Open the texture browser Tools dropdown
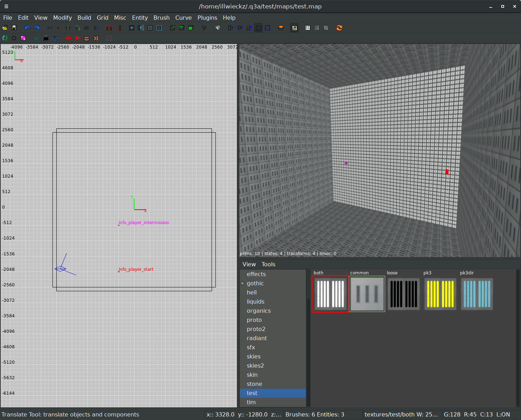Viewport: 521px width, 420px height. pyautogui.click(x=268, y=264)
